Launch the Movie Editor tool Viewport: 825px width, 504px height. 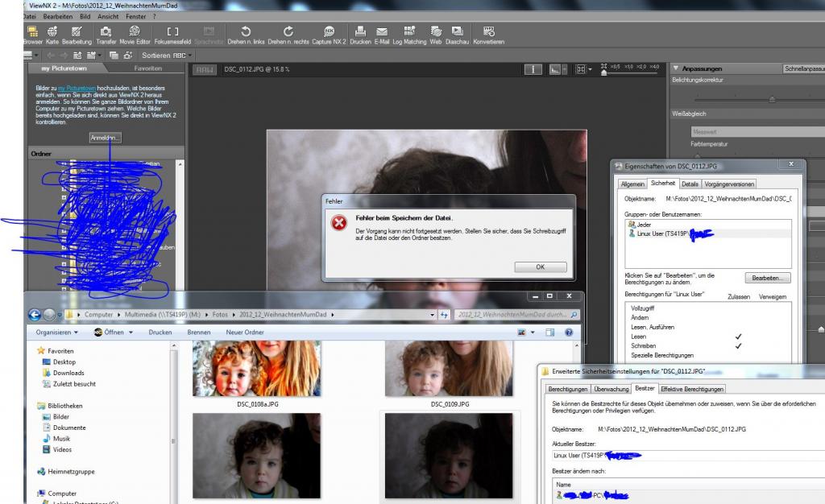[x=135, y=35]
